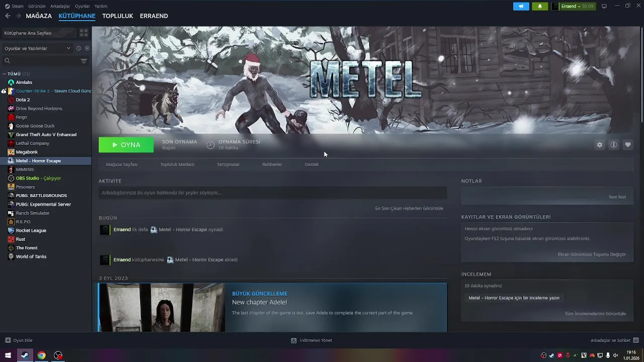Write a review for Metel - Horror Escape

tap(514, 298)
